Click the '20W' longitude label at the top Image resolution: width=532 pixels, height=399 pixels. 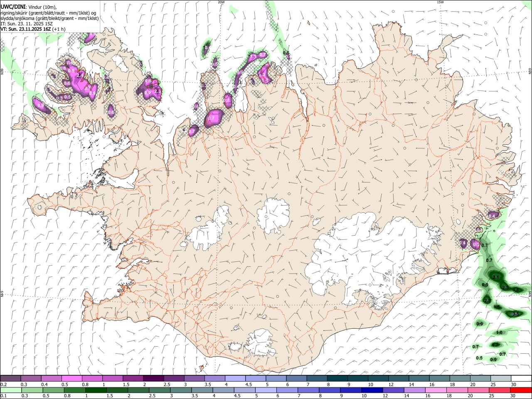pos(221,2)
